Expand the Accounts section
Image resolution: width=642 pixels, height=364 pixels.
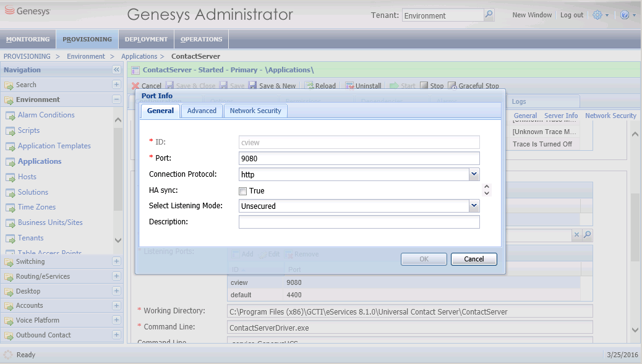[116, 305]
